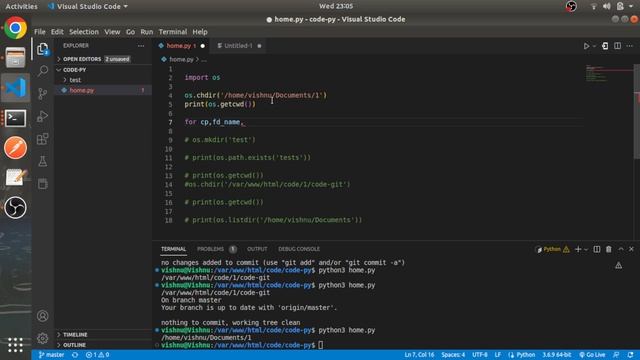Click the open changes icon in editor toolbar
The height and width of the screenshot is (360, 640).
[x=605, y=46]
